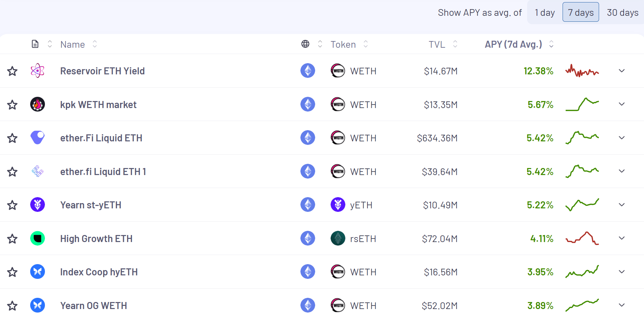Select the 30 days APY average

tap(623, 13)
